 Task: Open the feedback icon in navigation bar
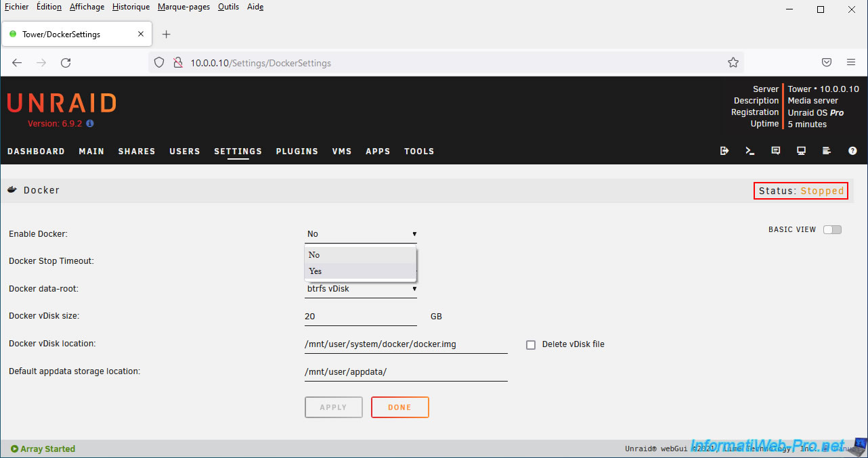click(776, 151)
